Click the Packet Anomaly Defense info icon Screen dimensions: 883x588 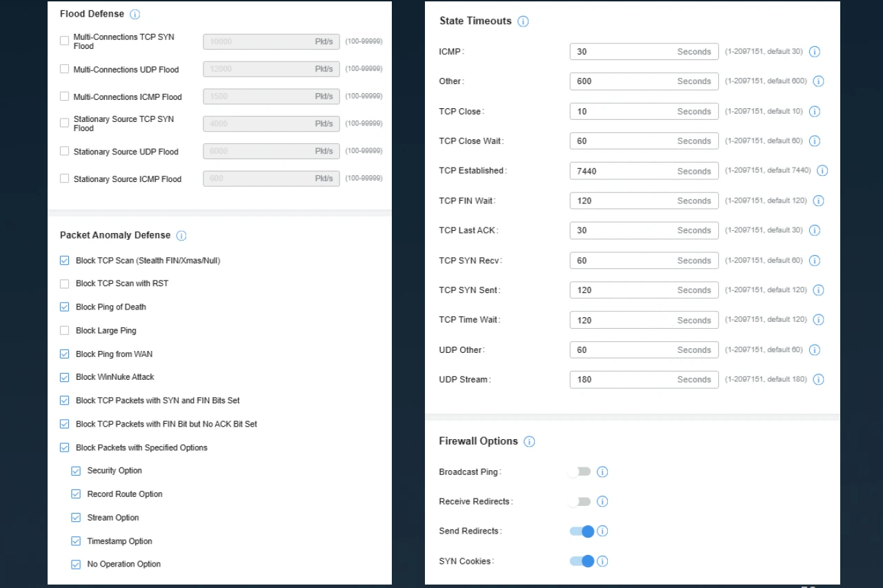(x=181, y=236)
